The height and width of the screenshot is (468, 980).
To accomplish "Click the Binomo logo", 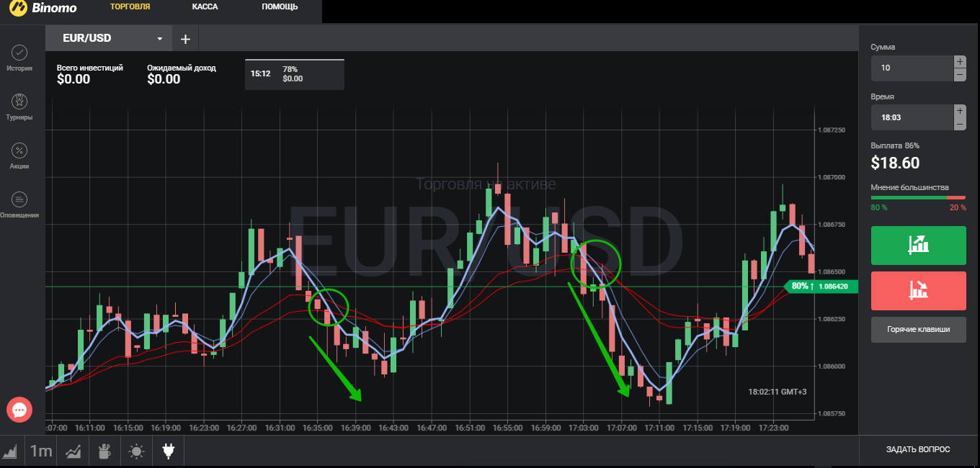I will pos(42,9).
